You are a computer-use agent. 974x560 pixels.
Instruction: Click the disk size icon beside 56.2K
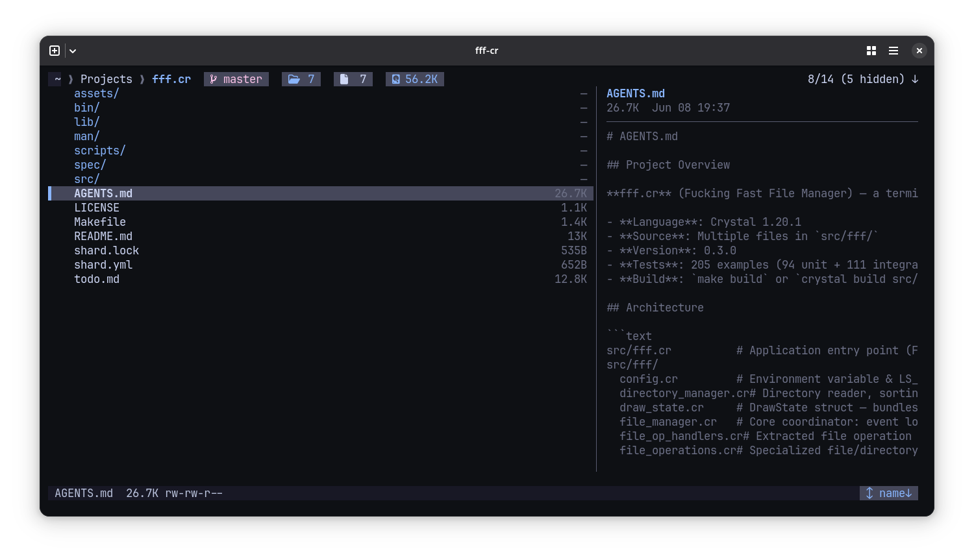[395, 79]
